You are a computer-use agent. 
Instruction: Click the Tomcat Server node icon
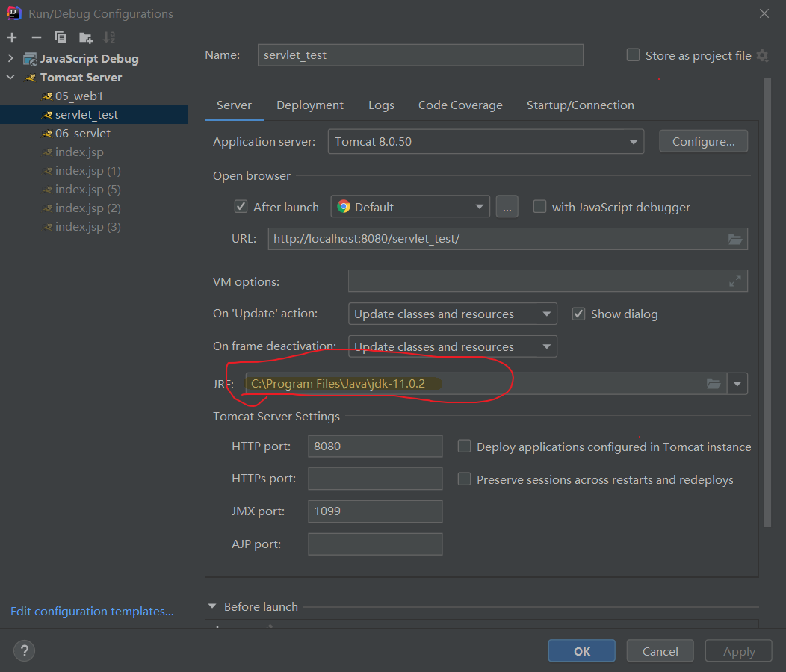click(x=30, y=78)
